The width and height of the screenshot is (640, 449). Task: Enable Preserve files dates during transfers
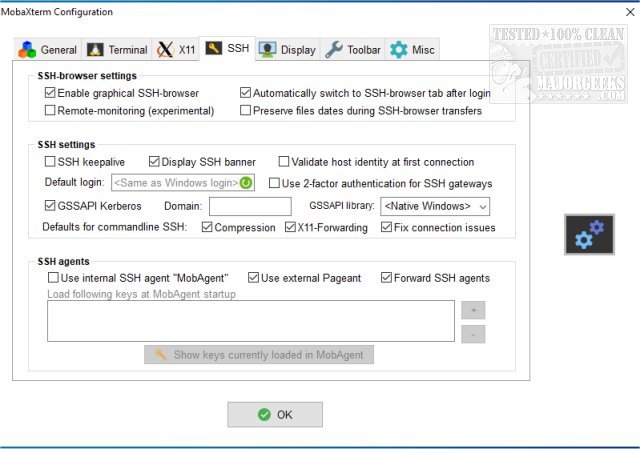tap(245, 110)
